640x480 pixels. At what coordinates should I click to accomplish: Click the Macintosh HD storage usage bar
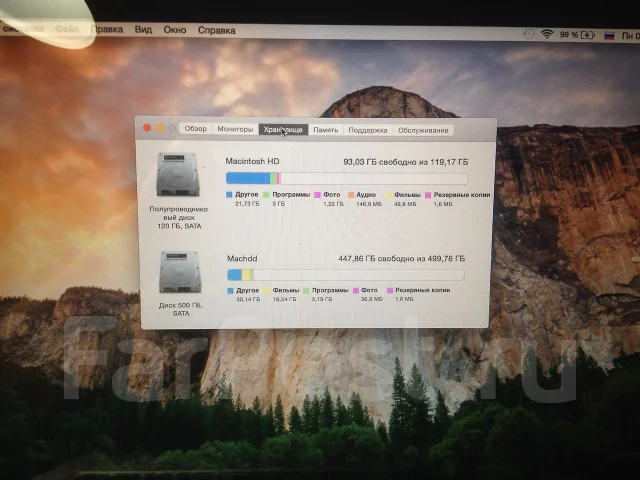[347, 178]
